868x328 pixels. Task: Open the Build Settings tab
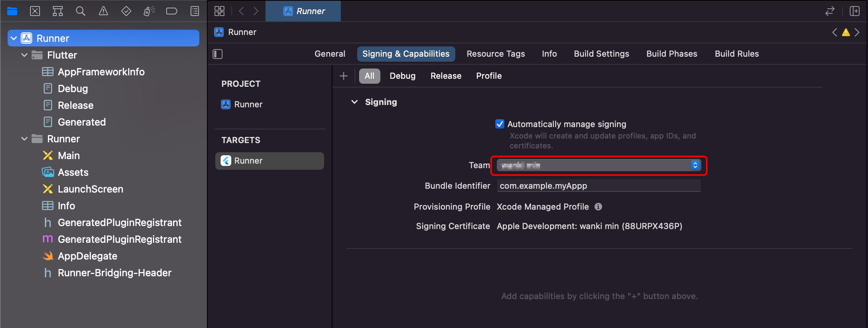point(601,54)
